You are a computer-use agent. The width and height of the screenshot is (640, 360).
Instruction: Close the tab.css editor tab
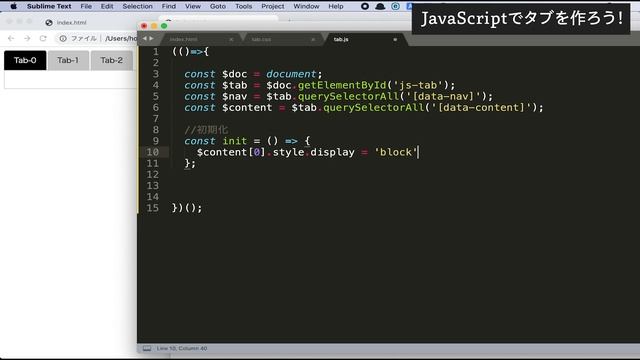coord(313,39)
